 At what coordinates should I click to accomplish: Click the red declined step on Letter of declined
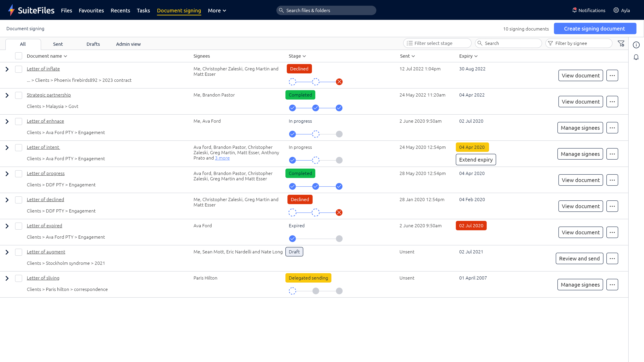click(x=339, y=213)
